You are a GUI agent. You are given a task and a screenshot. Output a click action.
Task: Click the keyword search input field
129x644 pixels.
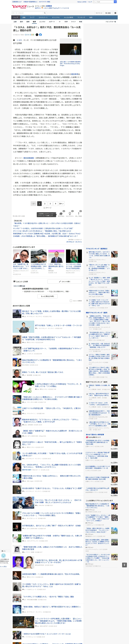point(28,13)
